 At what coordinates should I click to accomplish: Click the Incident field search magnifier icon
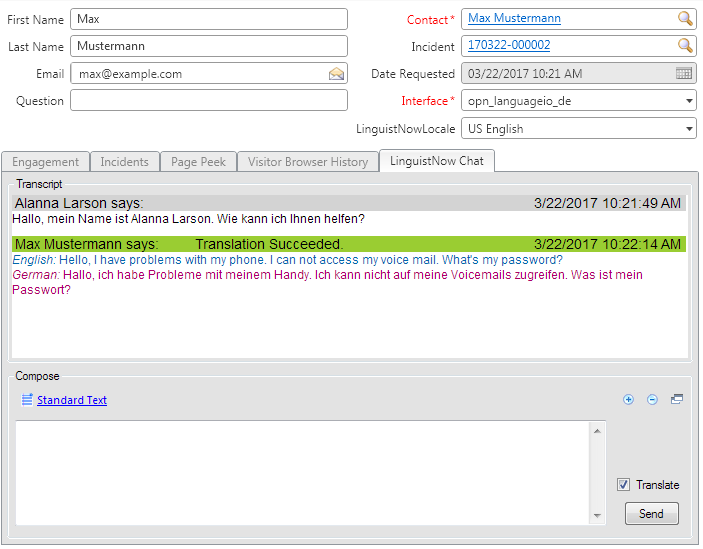coord(685,46)
